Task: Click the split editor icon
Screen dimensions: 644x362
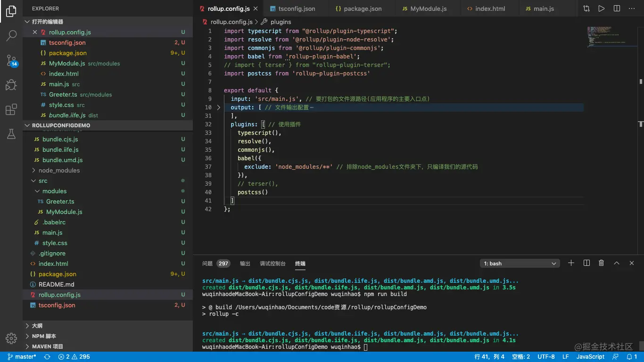Action: (617, 8)
